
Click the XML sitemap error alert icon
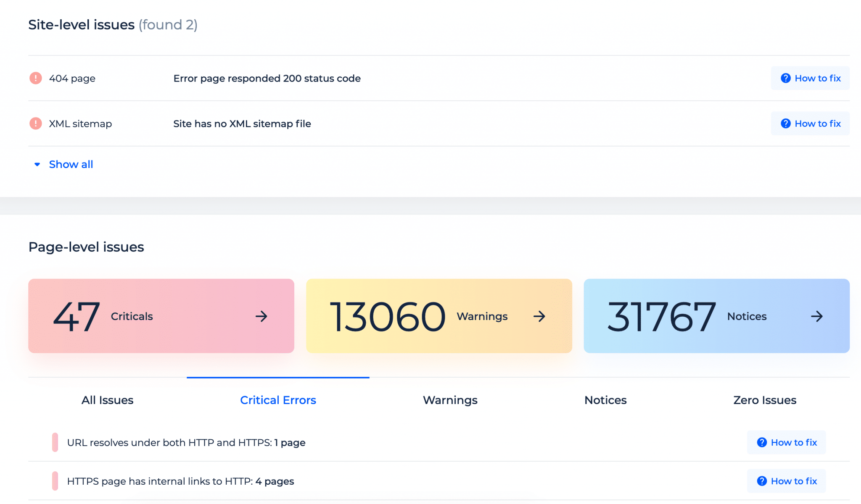pos(36,123)
